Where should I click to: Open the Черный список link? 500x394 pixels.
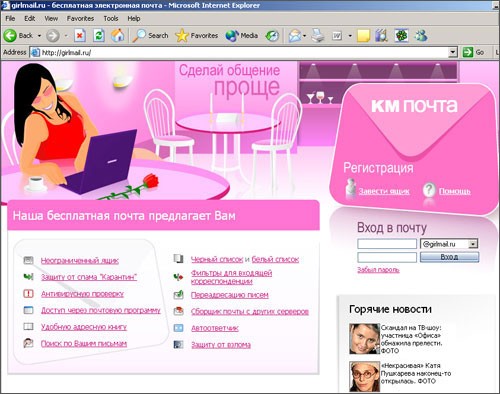click(x=217, y=259)
